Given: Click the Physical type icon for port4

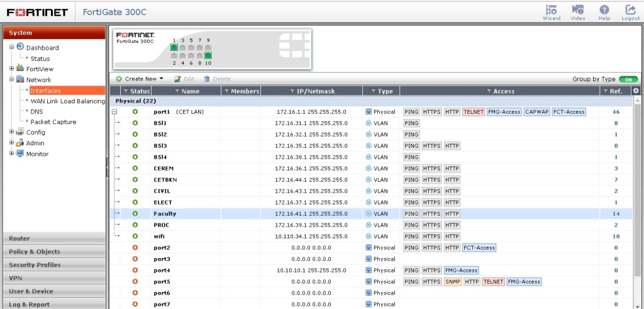Looking at the screenshot, I should coord(369,271).
